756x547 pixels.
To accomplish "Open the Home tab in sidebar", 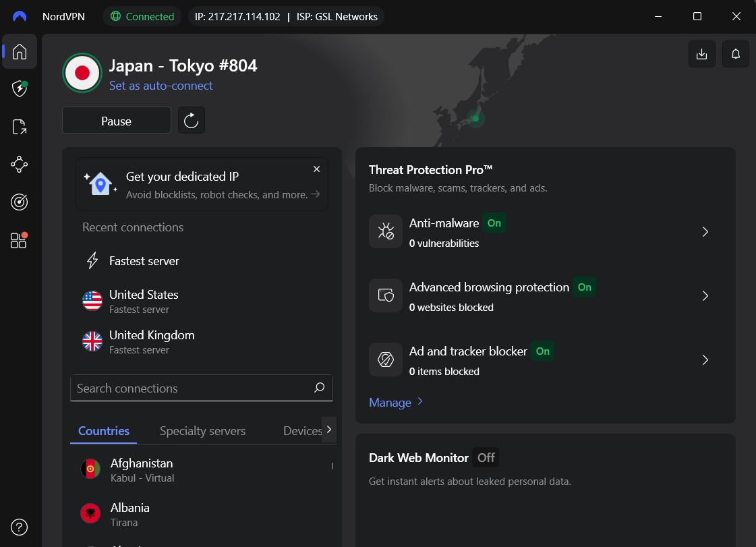I will click(x=20, y=52).
